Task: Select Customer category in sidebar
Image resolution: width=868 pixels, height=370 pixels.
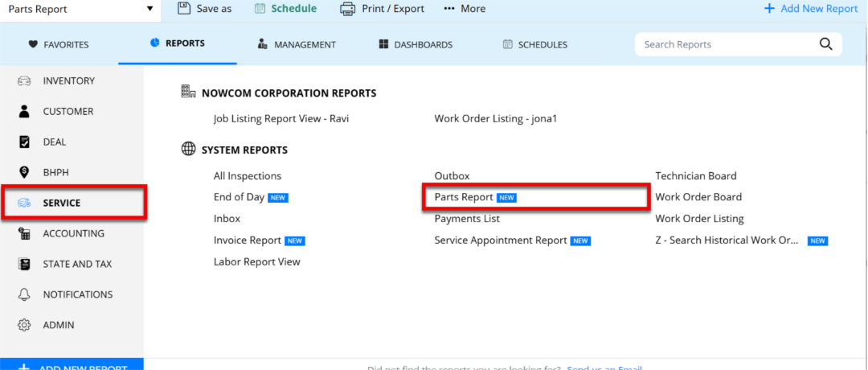Action: click(x=72, y=111)
